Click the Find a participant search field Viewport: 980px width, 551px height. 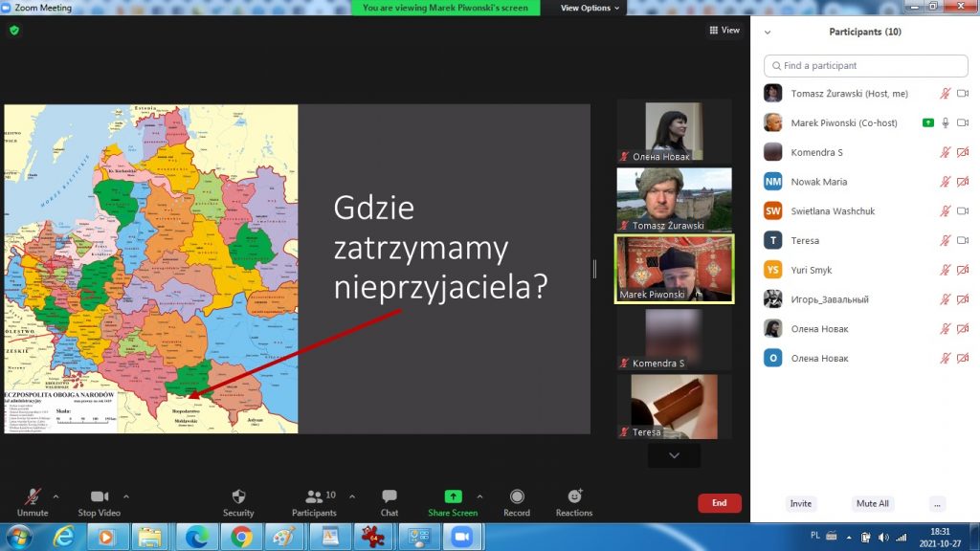click(865, 66)
